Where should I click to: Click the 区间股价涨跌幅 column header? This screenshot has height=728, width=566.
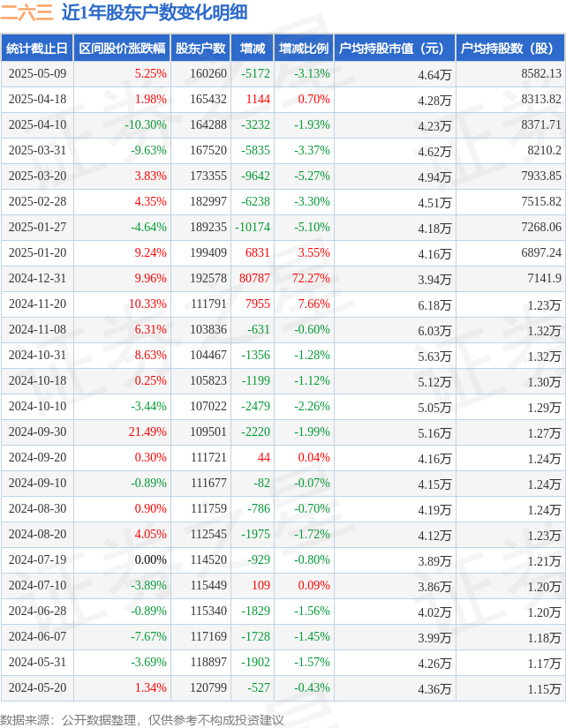tap(121, 49)
